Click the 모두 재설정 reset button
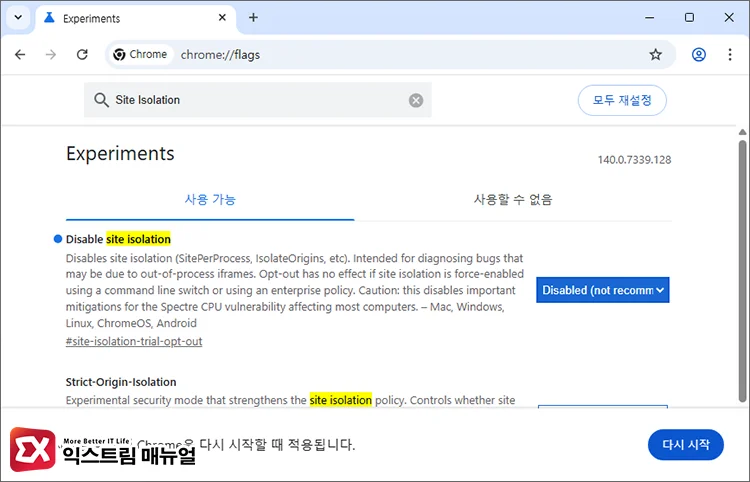The image size is (750, 482). tap(622, 100)
